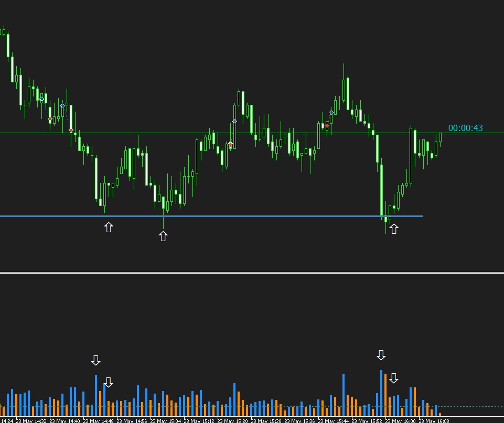Click the 23 May 15:52 time label
The height and width of the screenshot is (423, 504).
point(367,421)
